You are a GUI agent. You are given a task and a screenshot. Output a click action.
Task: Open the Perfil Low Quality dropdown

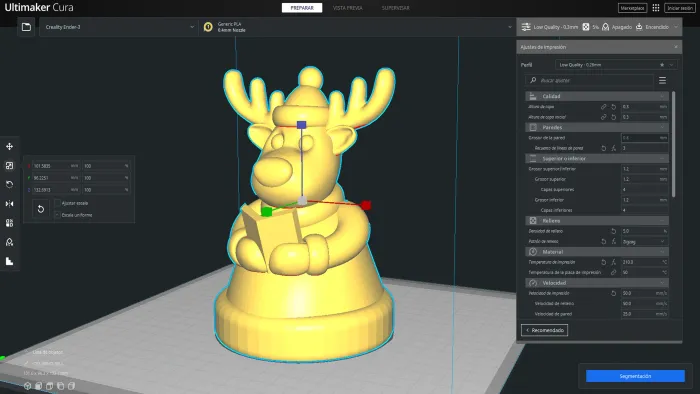click(x=616, y=65)
